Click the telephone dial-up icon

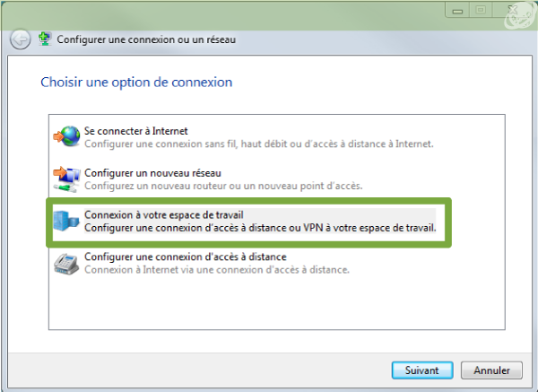66,264
